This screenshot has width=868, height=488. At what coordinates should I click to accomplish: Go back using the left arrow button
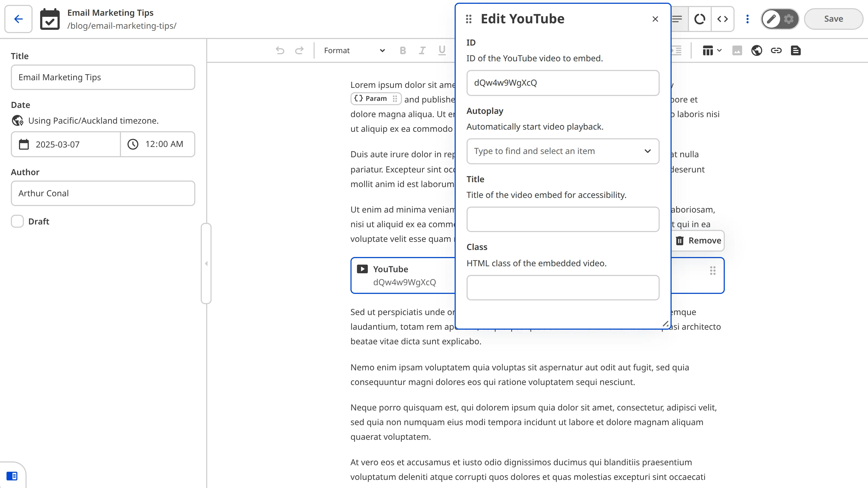point(18,19)
